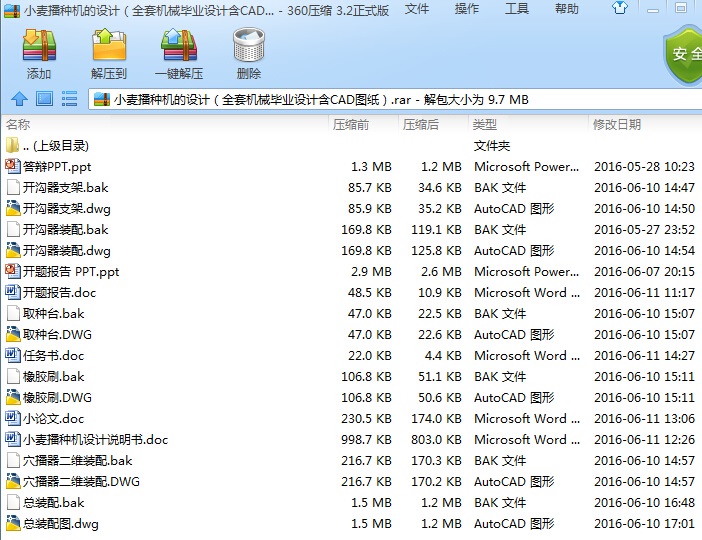
Task: Click the 2.9 MB size cell
Action: [371, 271]
